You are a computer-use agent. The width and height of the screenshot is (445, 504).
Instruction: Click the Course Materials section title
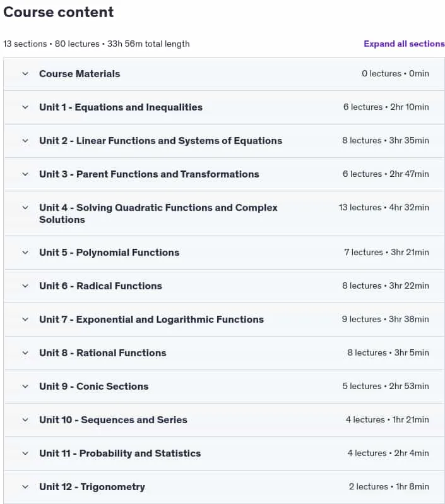[x=80, y=74]
